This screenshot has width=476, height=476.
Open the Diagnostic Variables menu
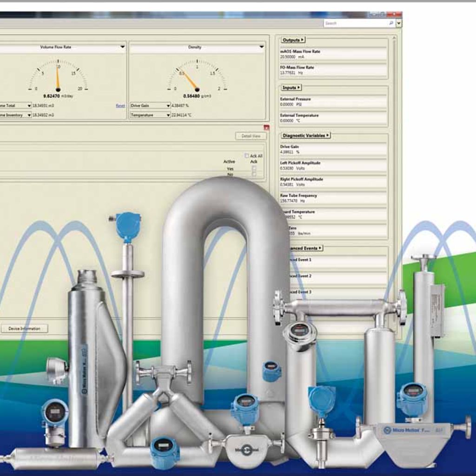305,135
